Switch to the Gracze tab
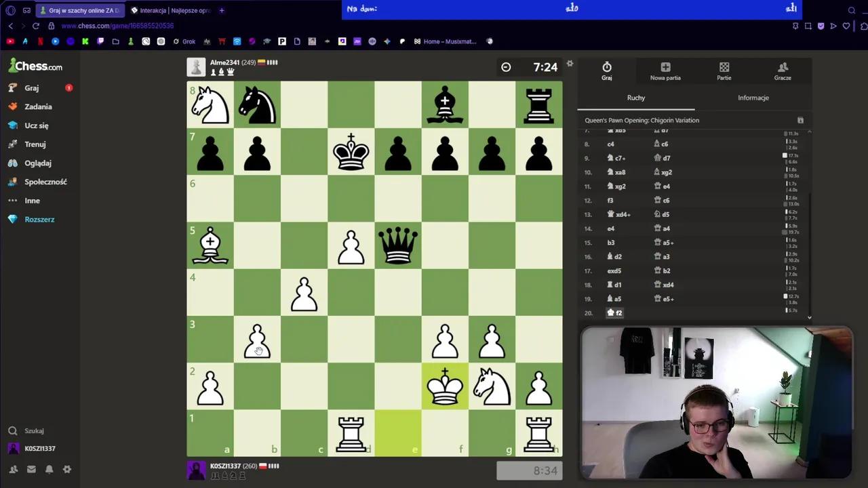Screen dimensions: 868x488 coord(783,70)
